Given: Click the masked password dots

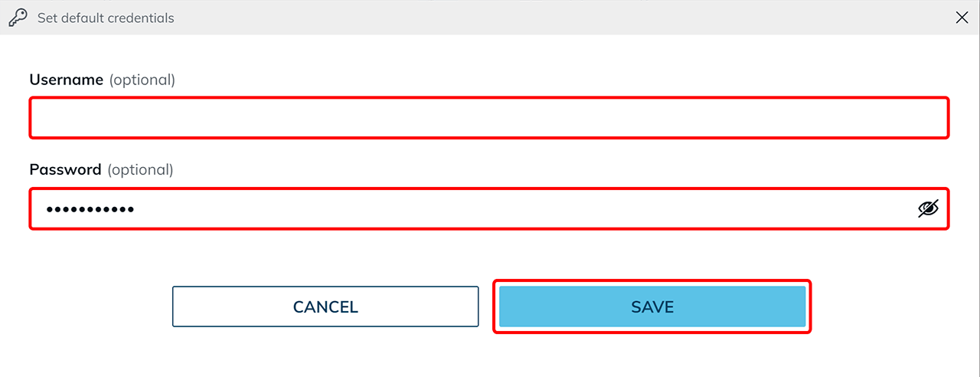Looking at the screenshot, I should (x=90, y=208).
